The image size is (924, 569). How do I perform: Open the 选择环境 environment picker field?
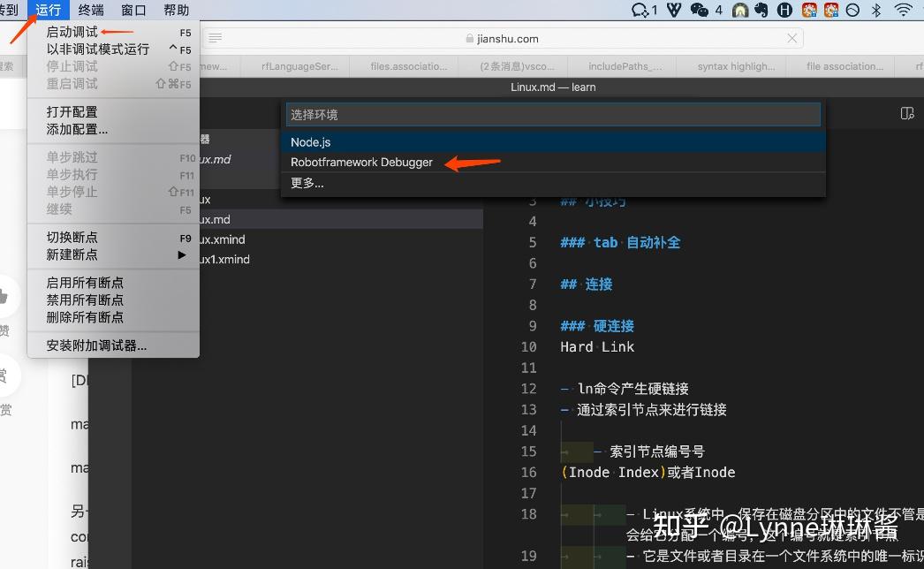click(x=553, y=114)
